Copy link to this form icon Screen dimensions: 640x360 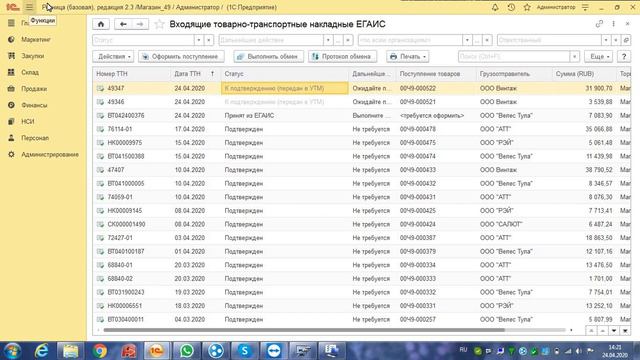coord(599,24)
